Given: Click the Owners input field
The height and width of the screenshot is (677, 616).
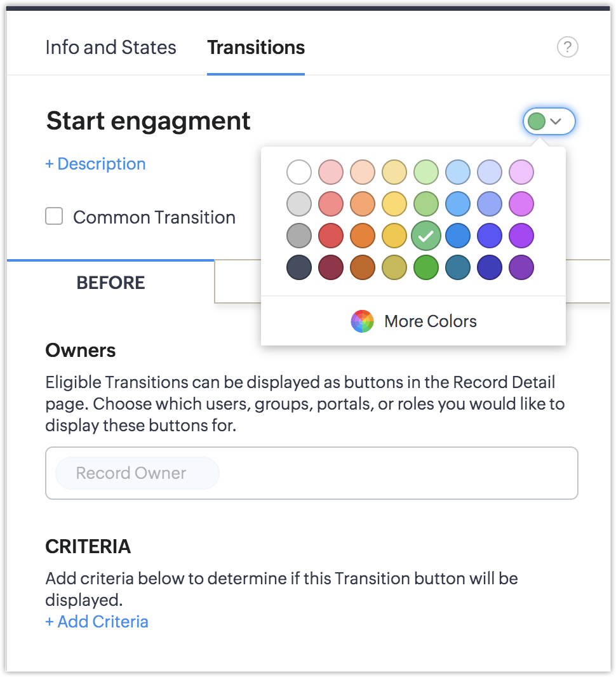Looking at the screenshot, I should pyautogui.click(x=394, y=473).
